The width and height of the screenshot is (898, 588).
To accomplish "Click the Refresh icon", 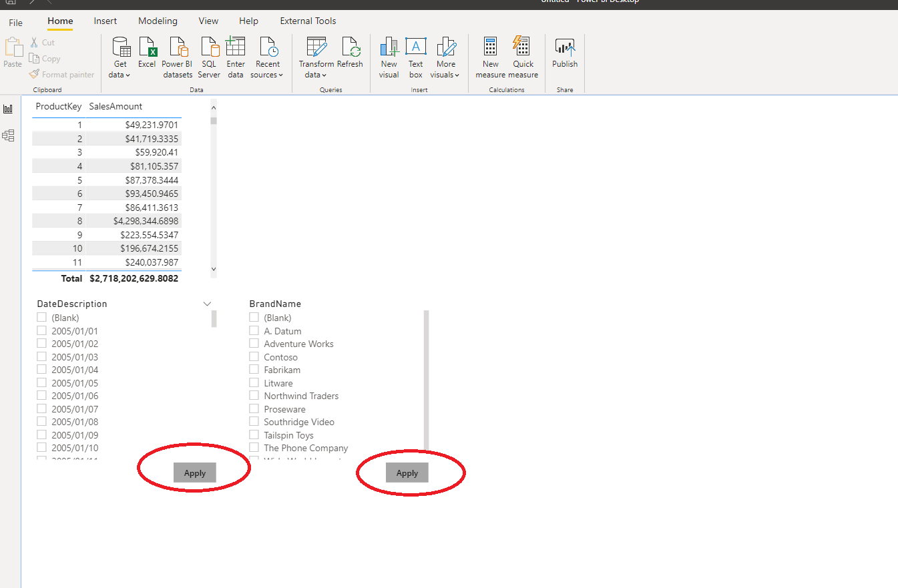I will pyautogui.click(x=350, y=53).
